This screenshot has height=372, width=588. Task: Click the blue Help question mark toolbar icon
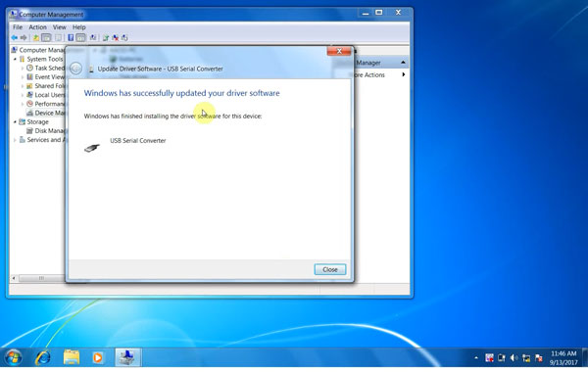71,37
